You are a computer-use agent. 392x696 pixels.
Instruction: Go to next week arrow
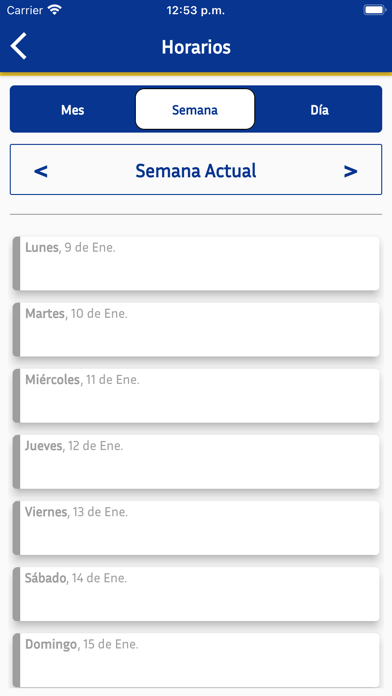(x=350, y=171)
